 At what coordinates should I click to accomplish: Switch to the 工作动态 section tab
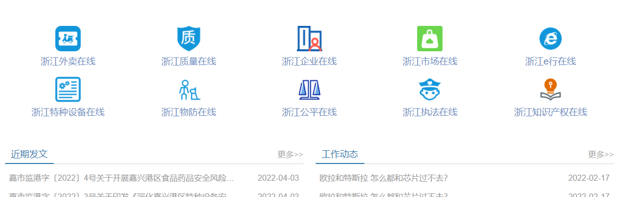tap(340, 154)
